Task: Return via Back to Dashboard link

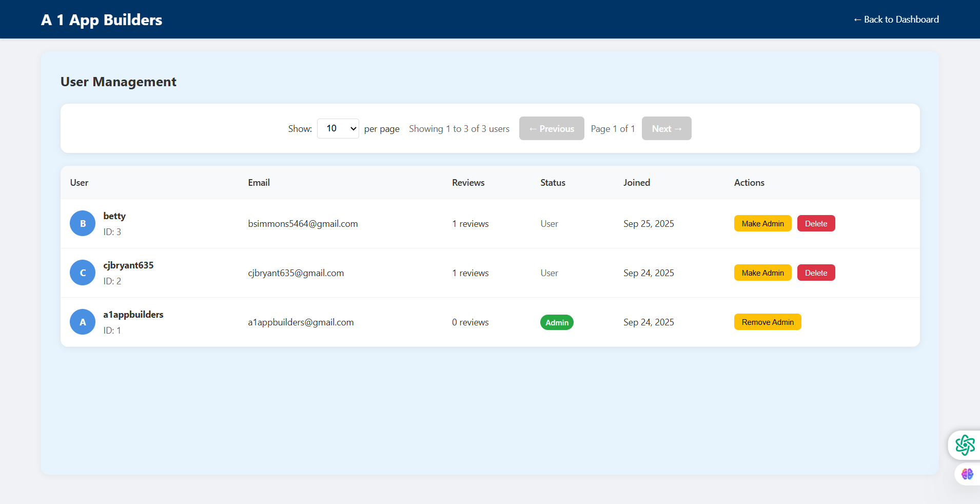Action: point(896,20)
